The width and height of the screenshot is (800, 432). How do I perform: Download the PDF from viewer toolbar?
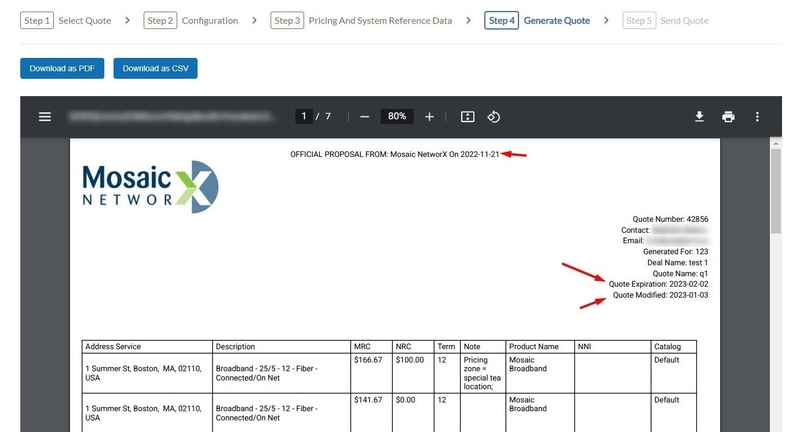click(x=700, y=117)
